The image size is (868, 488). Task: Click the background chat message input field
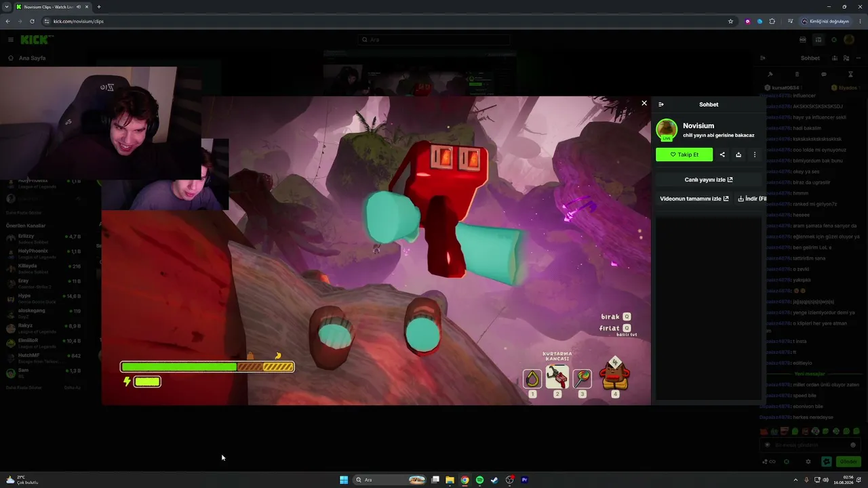pyautogui.click(x=810, y=445)
